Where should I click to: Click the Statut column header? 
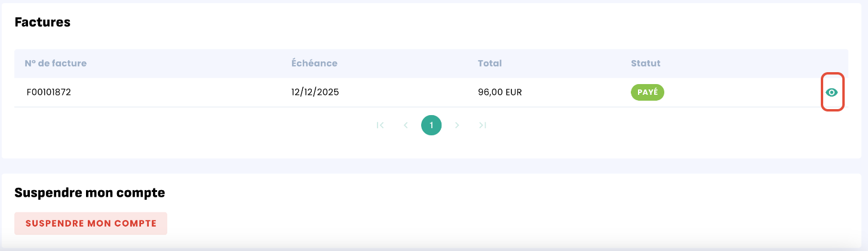click(x=646, y=63)
